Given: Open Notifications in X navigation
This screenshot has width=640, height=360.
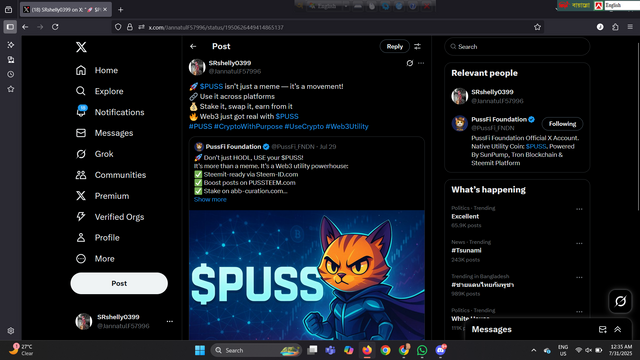Looking at the screenshot, I should point(110,112).
